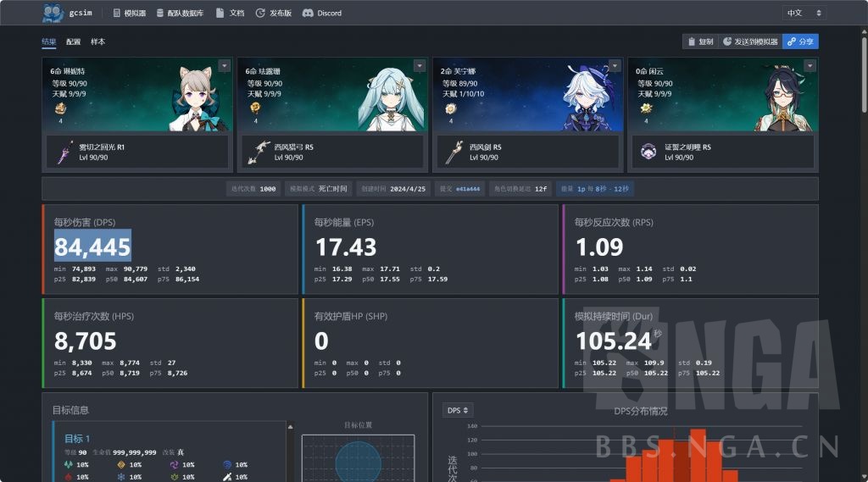Click 琳妮特's artifact set icon
Viewport: 868px width, 482px height.
(x=59, y=108)
